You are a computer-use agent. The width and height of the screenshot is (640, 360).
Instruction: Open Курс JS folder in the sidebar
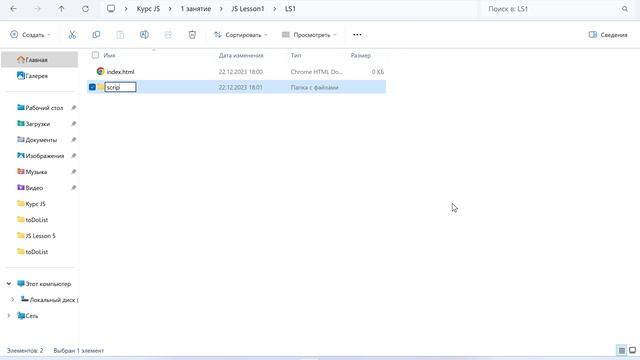(x=35, y=204)
